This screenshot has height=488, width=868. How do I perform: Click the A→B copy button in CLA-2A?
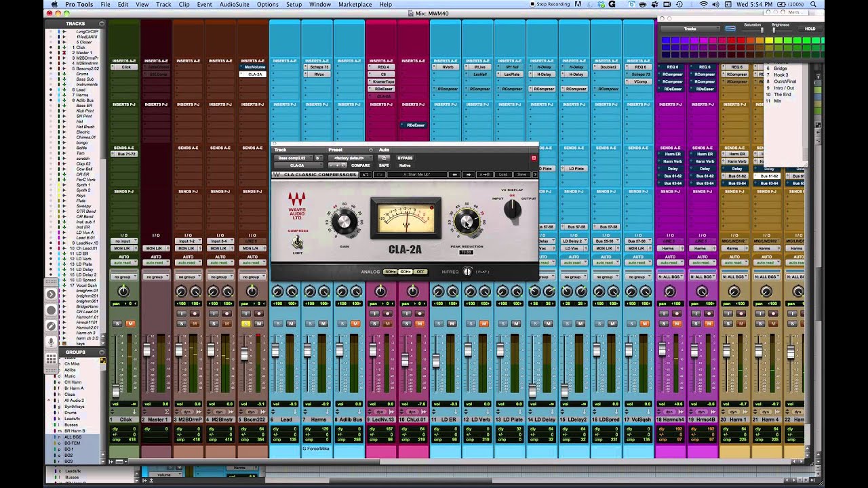tap(485, 175)
